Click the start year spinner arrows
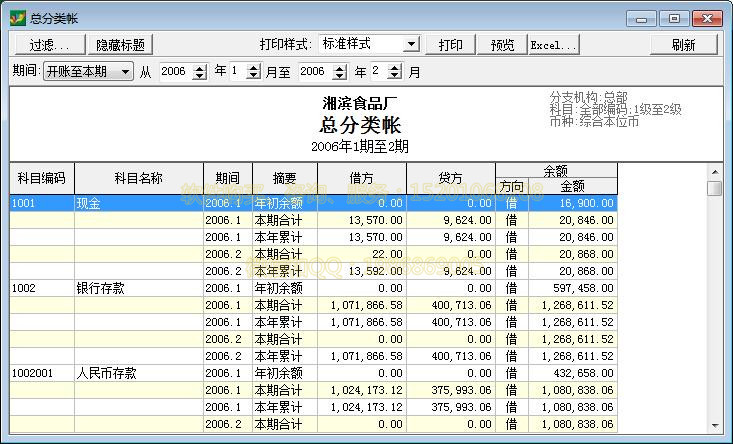 [199, 72]
